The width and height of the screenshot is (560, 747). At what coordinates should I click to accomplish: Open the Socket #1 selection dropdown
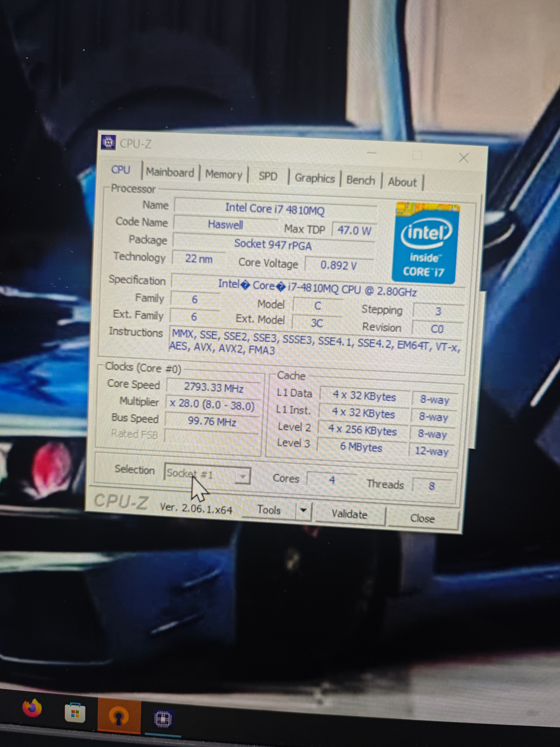point(207,474)
